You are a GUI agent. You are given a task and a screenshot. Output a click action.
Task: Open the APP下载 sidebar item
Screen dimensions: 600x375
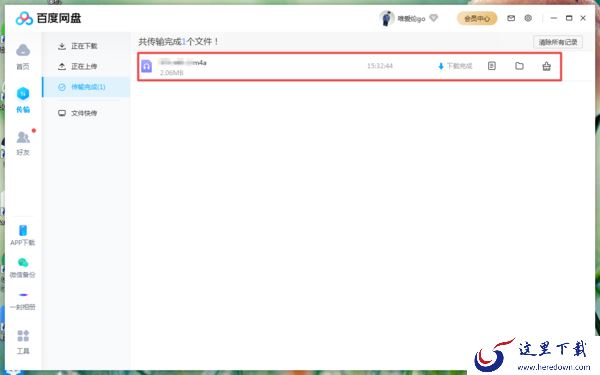click(x=23, y=235)
